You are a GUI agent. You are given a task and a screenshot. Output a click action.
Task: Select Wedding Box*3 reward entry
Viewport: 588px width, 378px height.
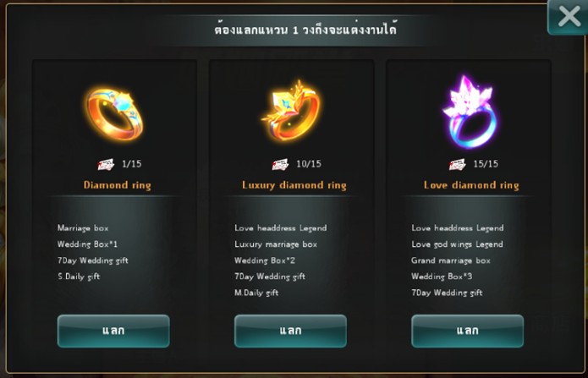coord(442,277)
